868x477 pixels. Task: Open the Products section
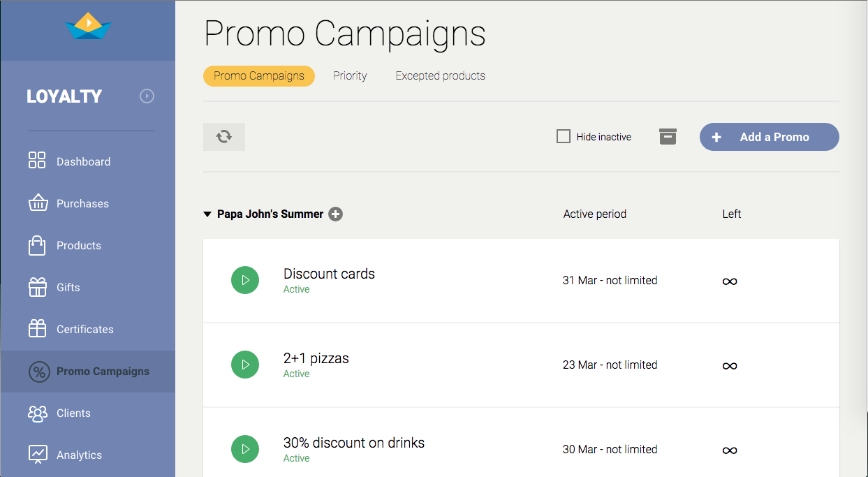click(78, 245)
